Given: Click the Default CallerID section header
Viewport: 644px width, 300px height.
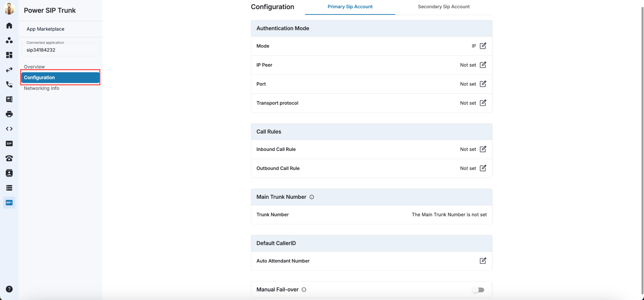Looking at the screenshot, I should 371,243.
